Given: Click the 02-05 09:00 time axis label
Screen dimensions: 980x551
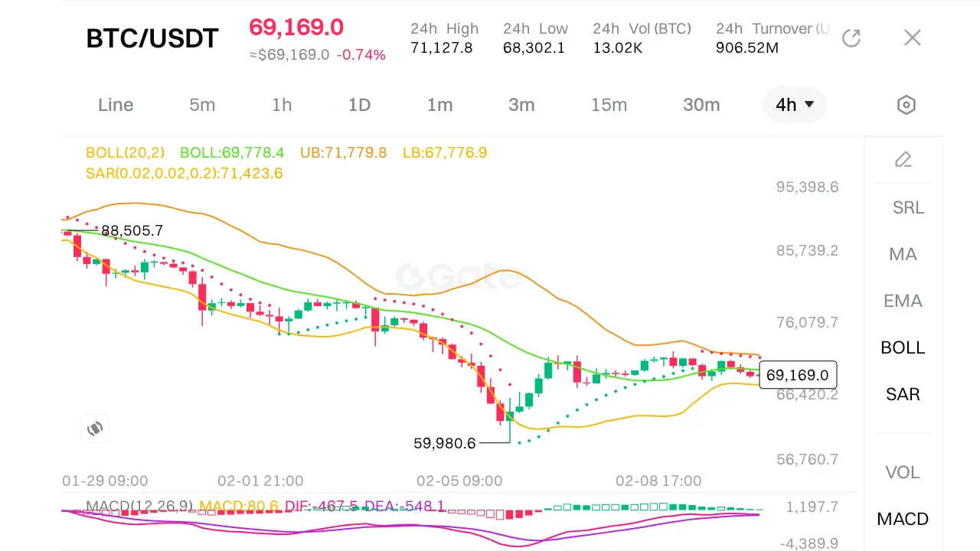Looking at the screenshot, I should (x=459, y=481).
